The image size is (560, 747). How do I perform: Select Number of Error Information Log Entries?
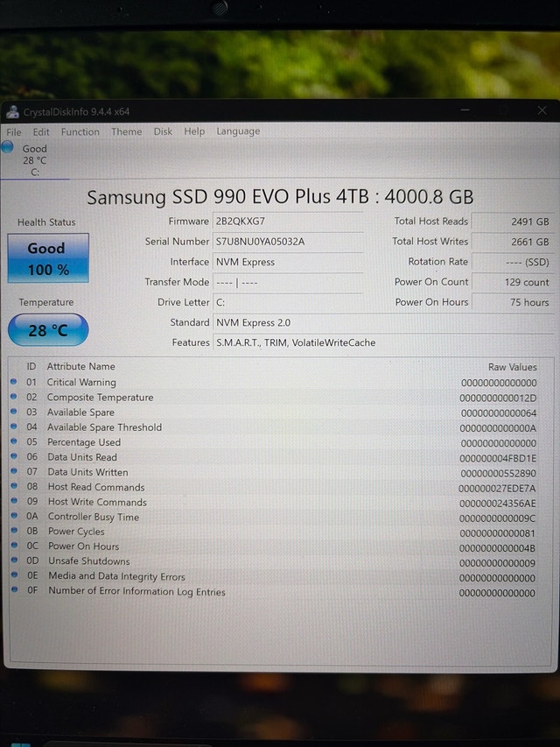click(x=275, y=592)
